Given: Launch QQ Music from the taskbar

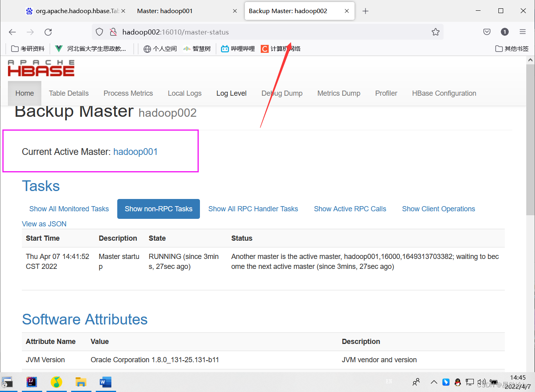Looking at the screenshot, I should point(56,382).
